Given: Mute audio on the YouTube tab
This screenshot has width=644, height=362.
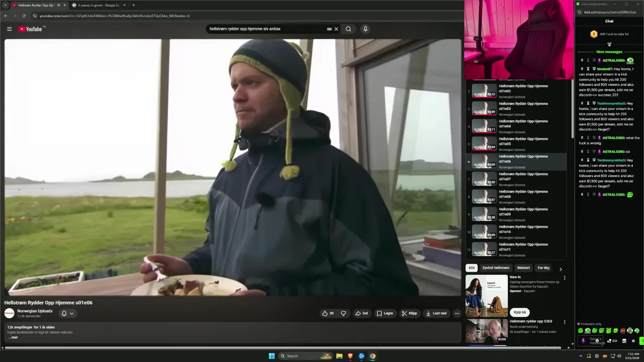Looking at the screenshot, I should [x=58, y=5].
